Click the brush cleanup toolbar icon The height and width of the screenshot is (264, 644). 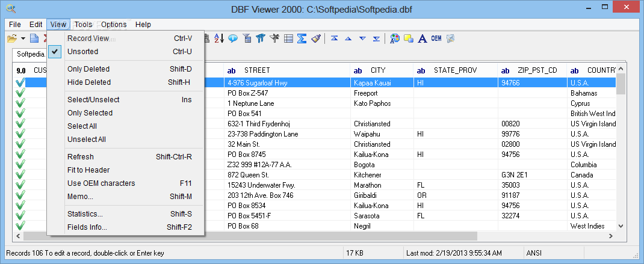pyautogui.click(x=315, y=38)
